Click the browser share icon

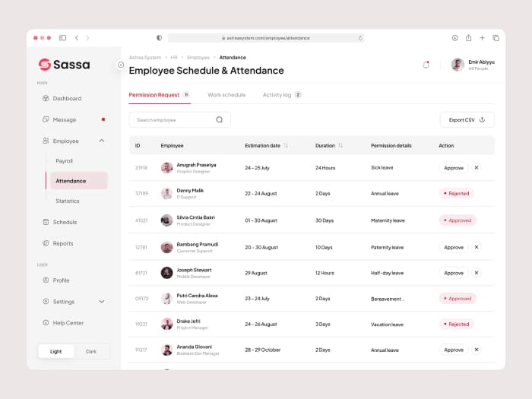[468, 37]
